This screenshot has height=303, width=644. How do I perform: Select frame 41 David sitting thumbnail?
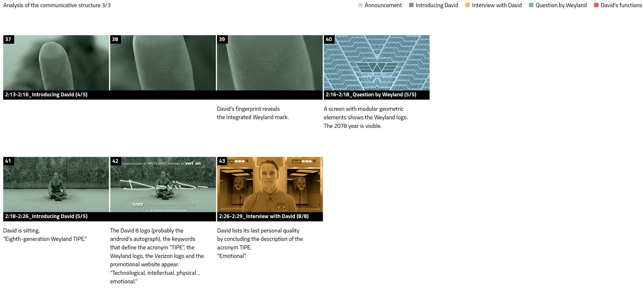click(x=56, y=185)
